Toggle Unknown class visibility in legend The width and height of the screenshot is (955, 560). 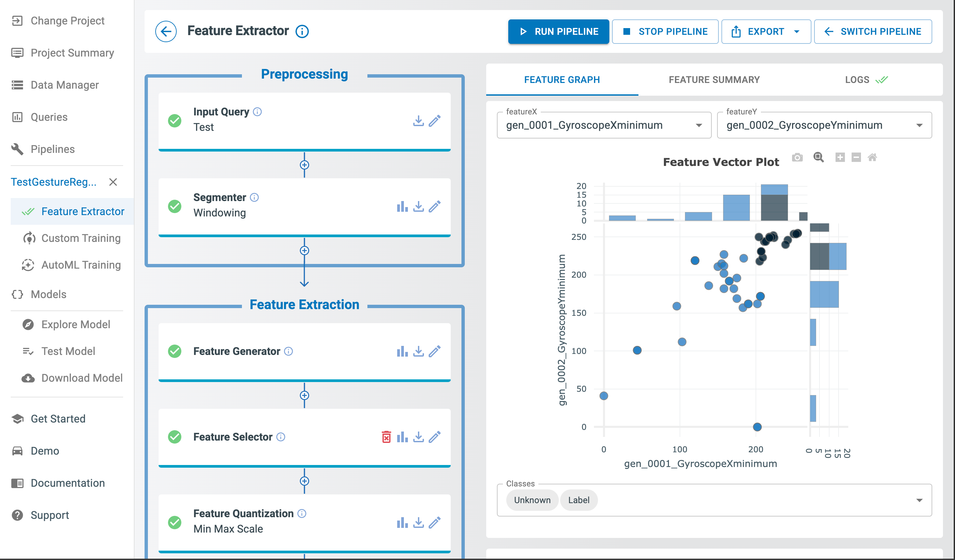tap(532, 500)
